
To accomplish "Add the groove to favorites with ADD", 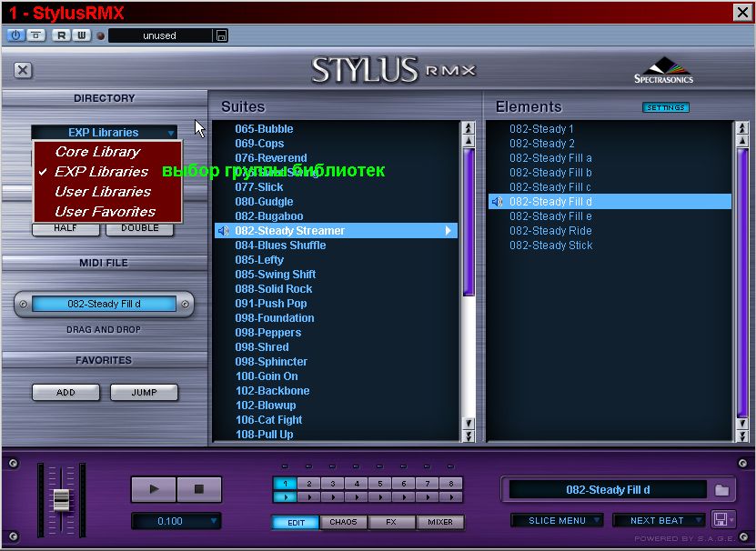I will pyautogui.click(x=66, y=393).
